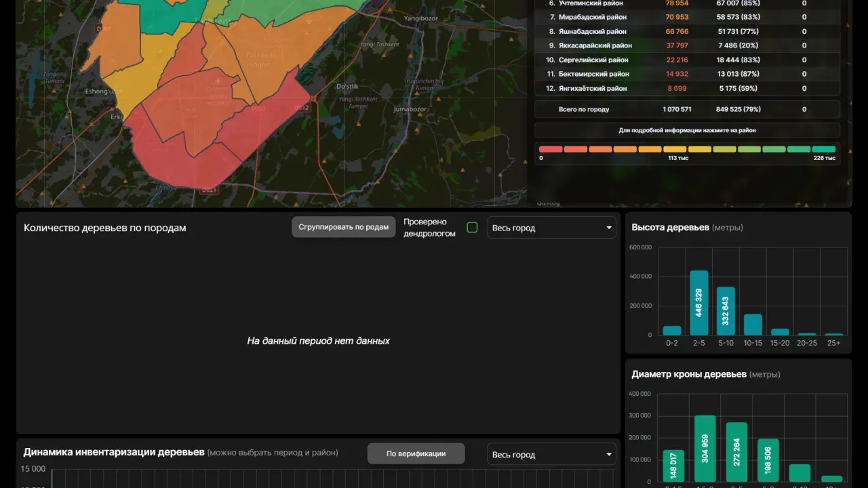Click 'Do'stlik' label on the map

pos(348,86)
